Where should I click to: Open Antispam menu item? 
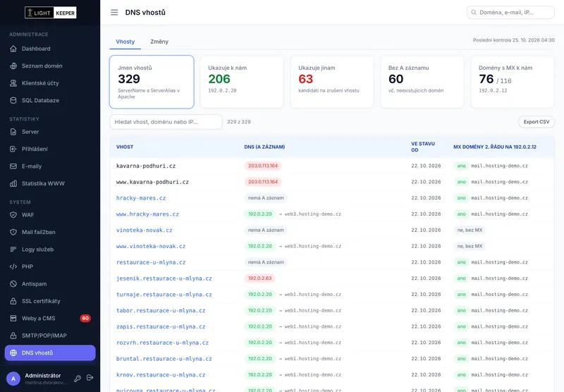(x=50, y=283)
